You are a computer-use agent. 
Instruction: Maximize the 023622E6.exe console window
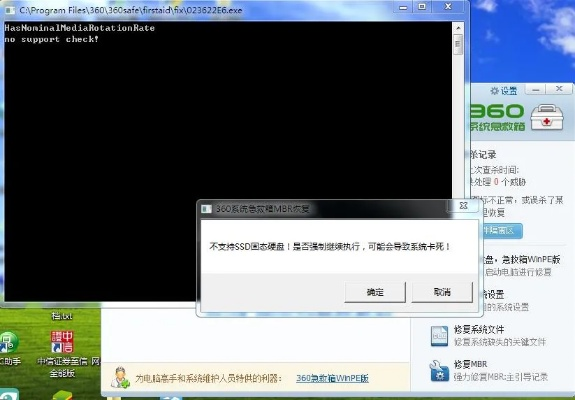tap(422, 7)
